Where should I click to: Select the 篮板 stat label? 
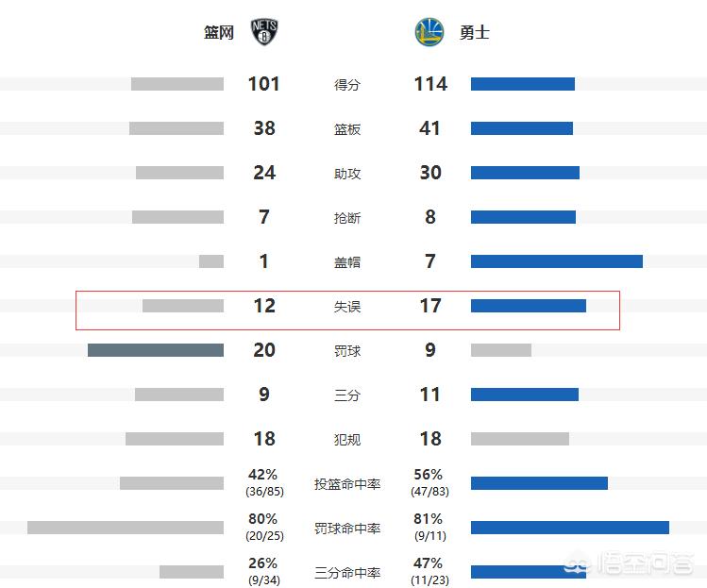[x=347, y=129]
